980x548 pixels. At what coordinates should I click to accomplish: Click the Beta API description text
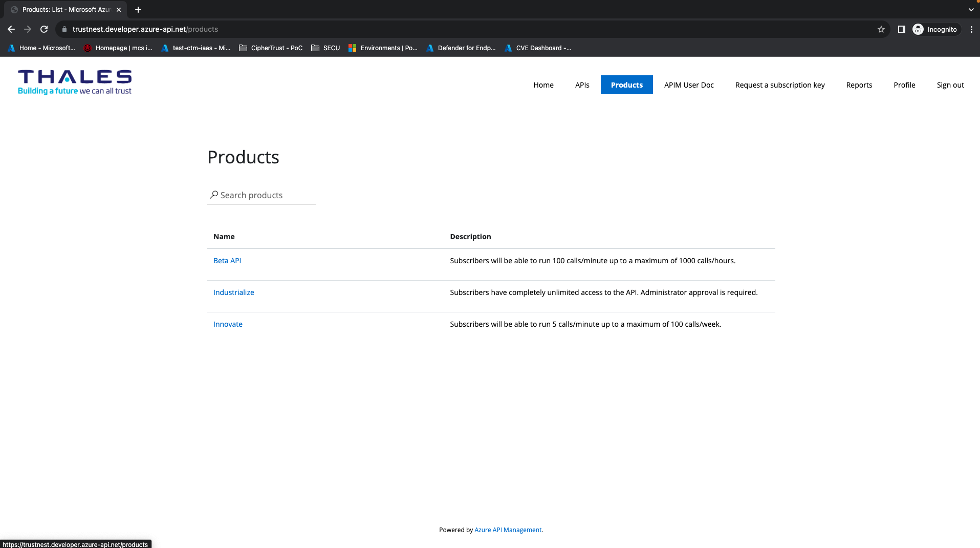pos(593,261)
